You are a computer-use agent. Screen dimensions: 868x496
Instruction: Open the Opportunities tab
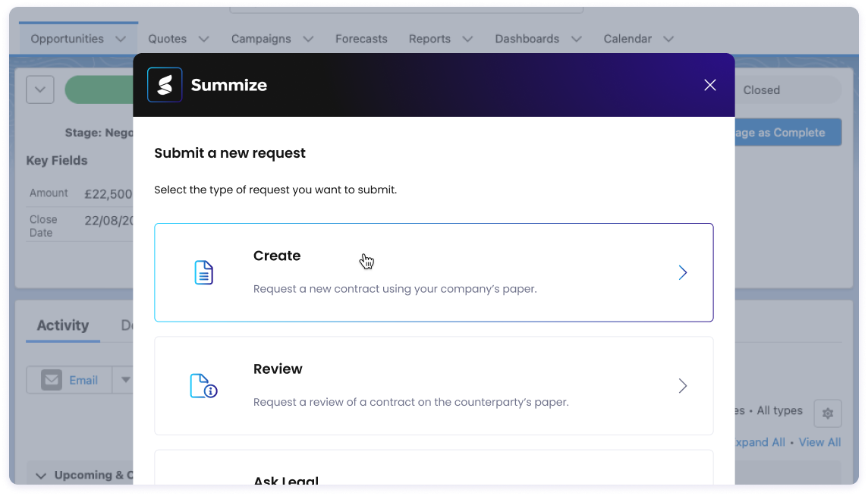click(67, 39)
